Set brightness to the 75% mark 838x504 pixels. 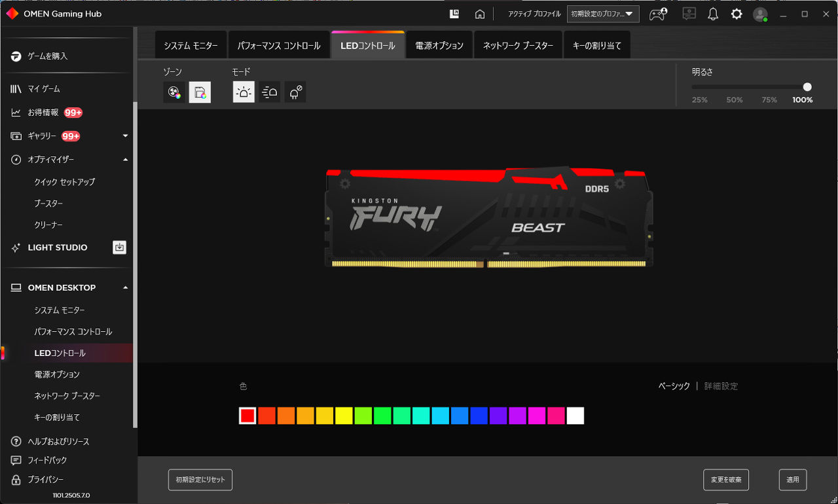(769, 100)
